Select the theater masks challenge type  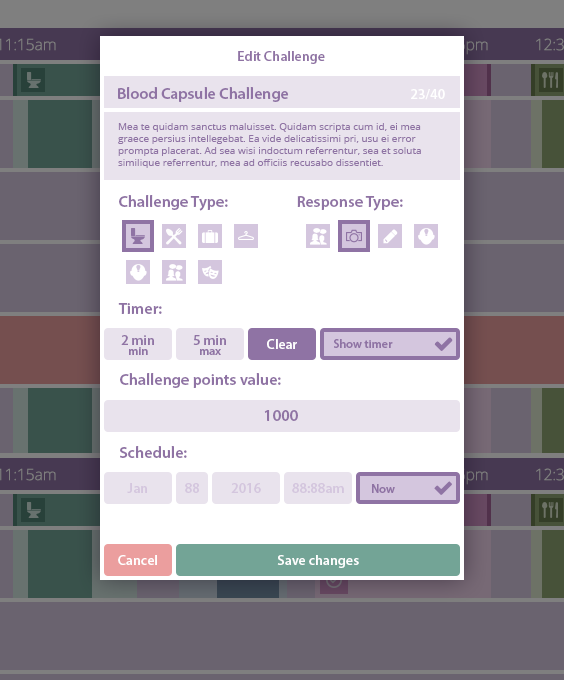(x=210, y=272)
